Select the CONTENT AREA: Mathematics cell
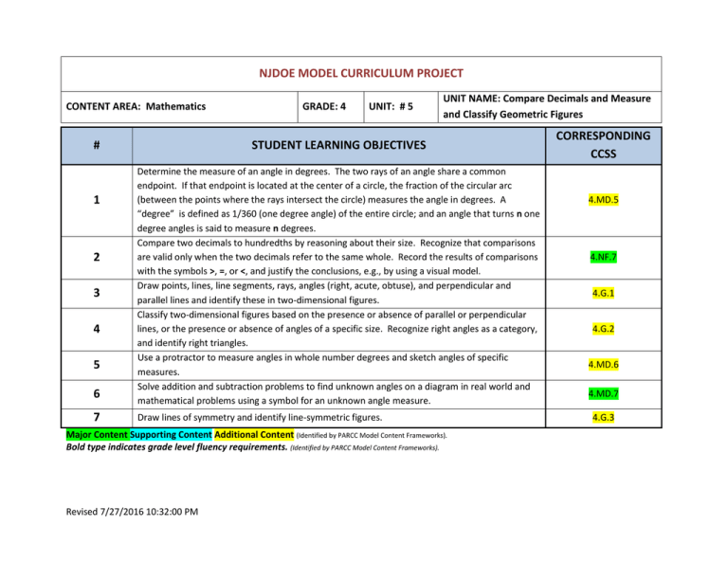Image resolution: width=728 pixels, height=562 pixels. tap(179, 107)
